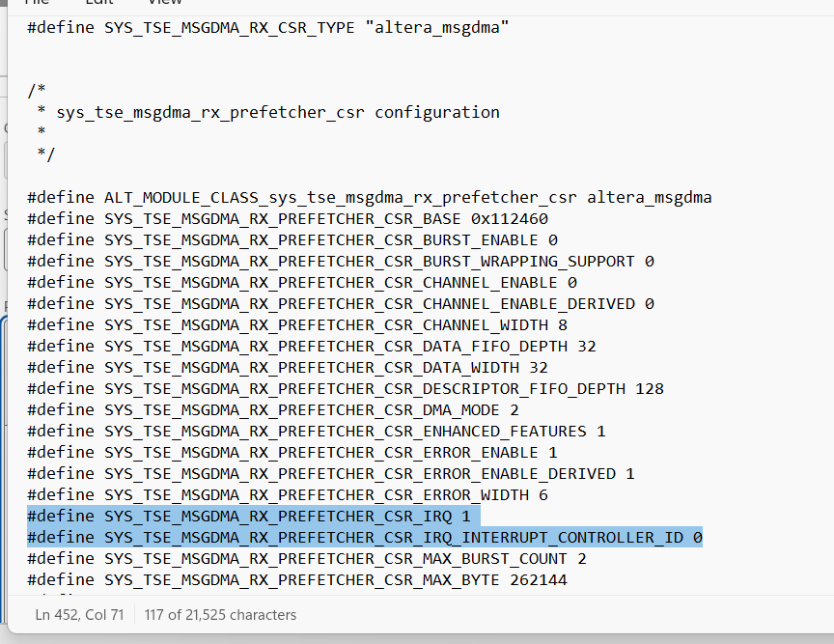Click the highlighted CSR_IRQ 1 line
The height and width of the screenshot is (644, 834).
(248, 517)
